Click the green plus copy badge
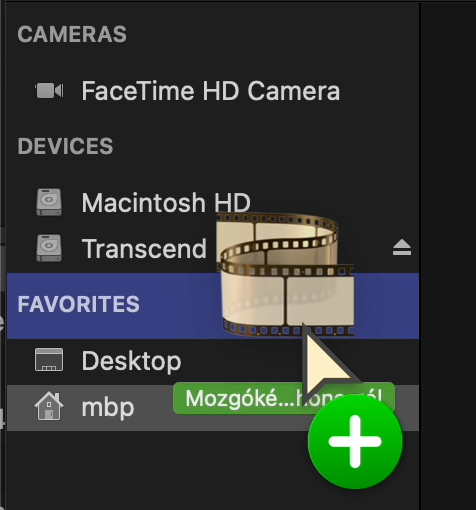This screenshot has width=476, height=510. 355,441
